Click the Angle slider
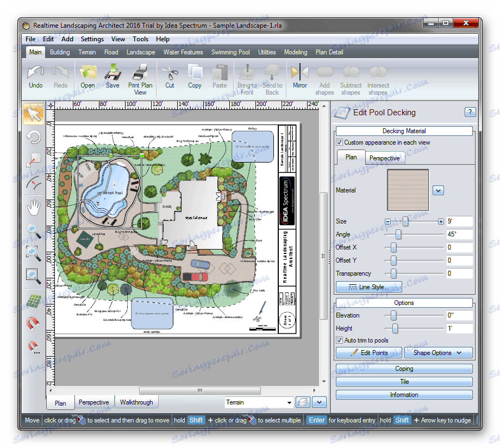Viewport: 500px width, 448px height. (398, 234)
